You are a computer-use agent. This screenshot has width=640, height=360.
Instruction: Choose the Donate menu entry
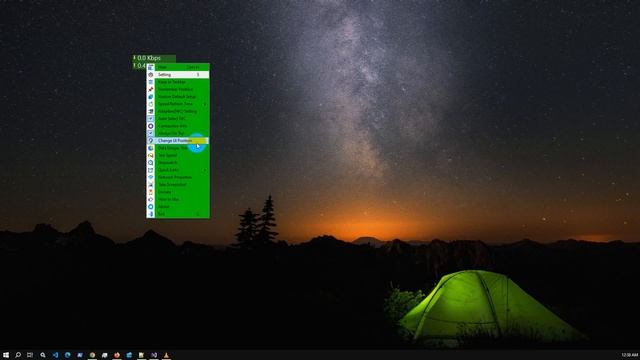[178, 192]
